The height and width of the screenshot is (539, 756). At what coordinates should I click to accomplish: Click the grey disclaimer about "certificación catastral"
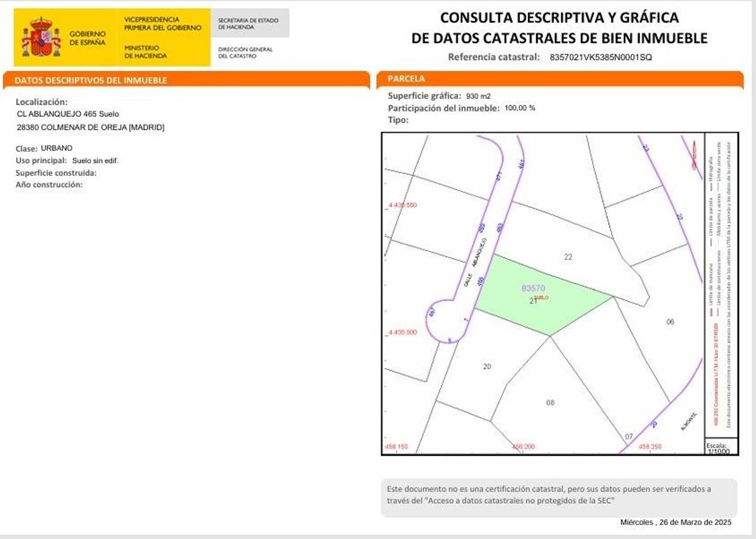pos(558,498)
